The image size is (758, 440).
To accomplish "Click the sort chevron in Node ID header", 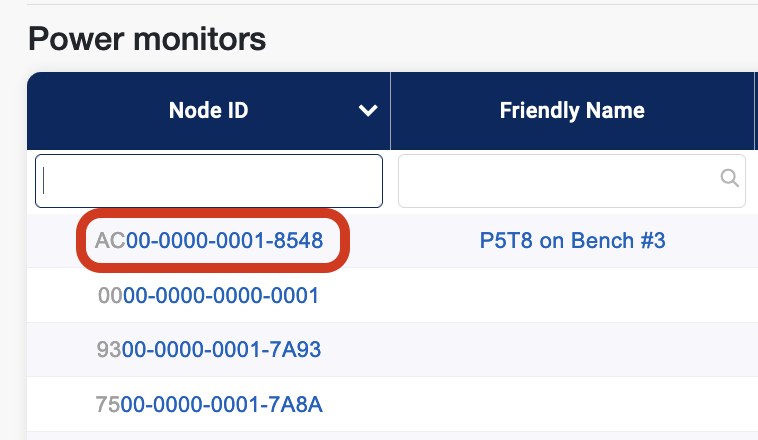I will [x=368, y=111].
